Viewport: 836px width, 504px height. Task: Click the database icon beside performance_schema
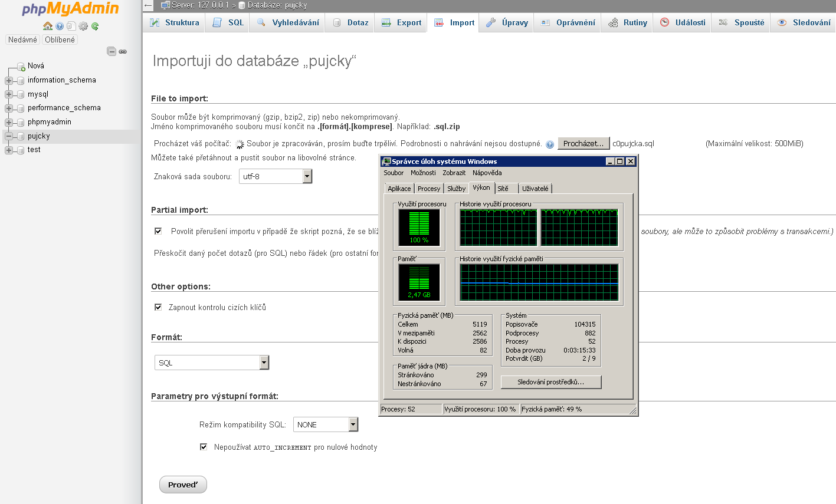tap(21, 108)
